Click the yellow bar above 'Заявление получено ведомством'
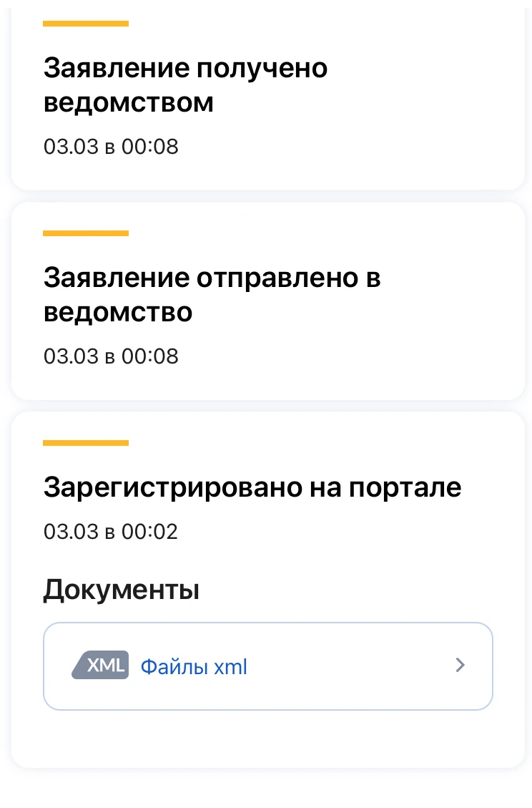The image size is (532, 808). point(86,24)
